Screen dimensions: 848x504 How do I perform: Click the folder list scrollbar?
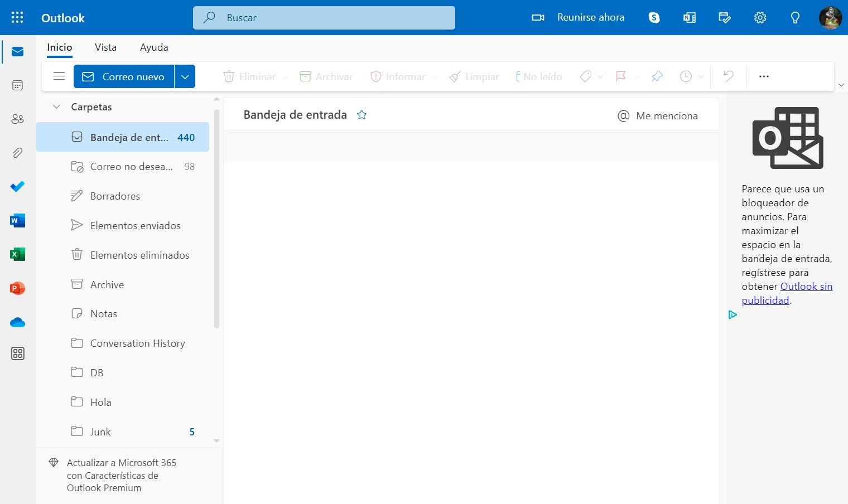coord(217,219)
